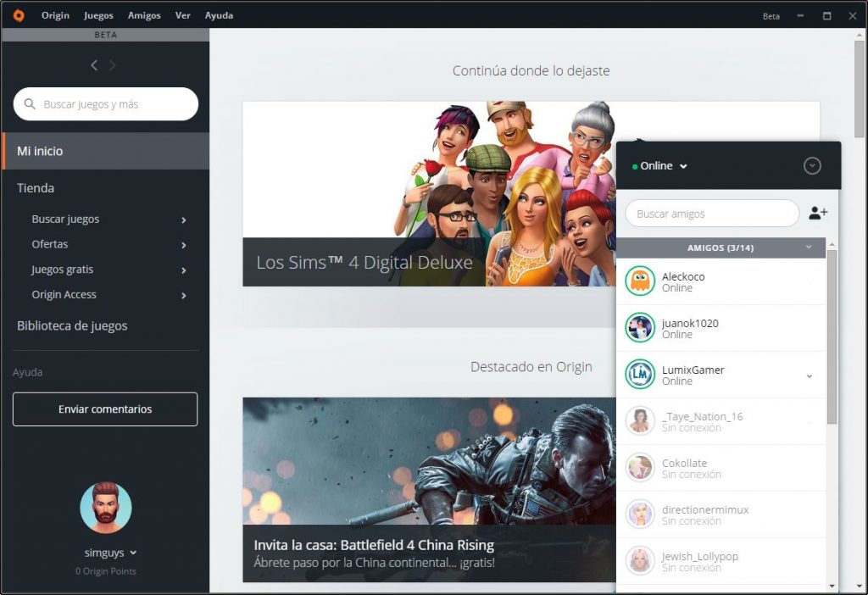Open Cokollate's avatar
Image resolution: width=868 pixels, height=595 pixels.
(640, 468)
